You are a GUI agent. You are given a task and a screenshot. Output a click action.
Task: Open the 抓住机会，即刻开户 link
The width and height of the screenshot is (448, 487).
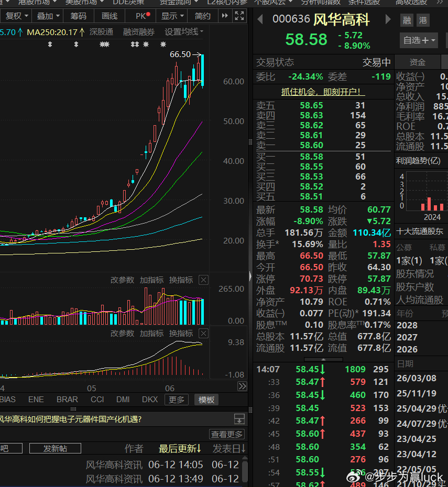point(323,92)
